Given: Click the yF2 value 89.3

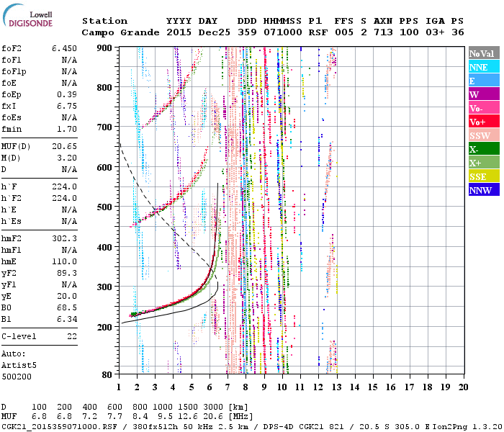Looking at the screenshot, I should pos(67,273).
